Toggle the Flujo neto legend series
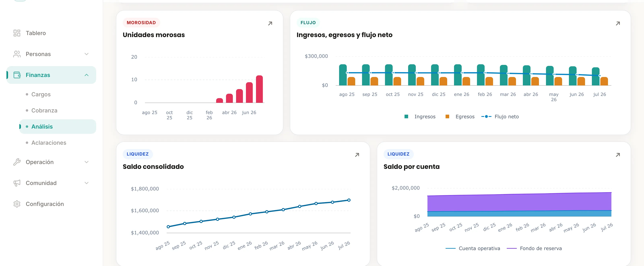Screen dimensions: 644x266 click(x=500, y=117)
